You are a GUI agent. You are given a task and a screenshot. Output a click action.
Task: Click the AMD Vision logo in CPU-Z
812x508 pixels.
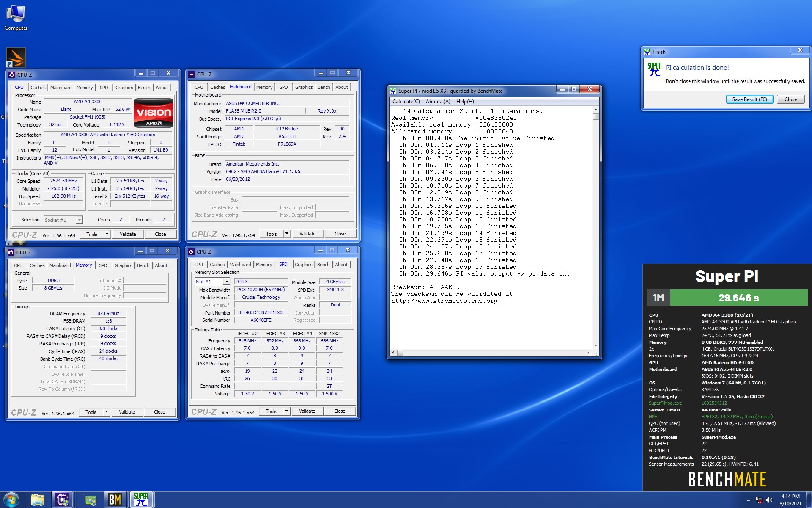pos(154,113)
